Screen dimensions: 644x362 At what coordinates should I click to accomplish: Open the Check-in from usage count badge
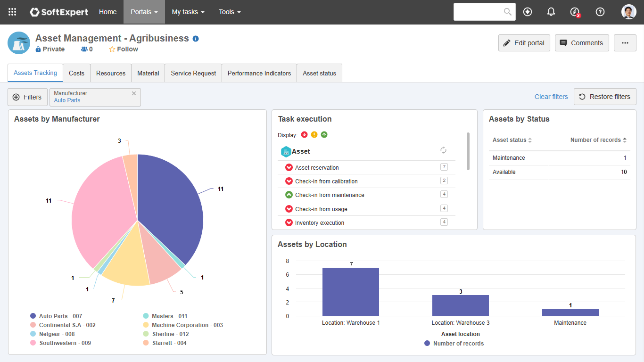point(444,208)
